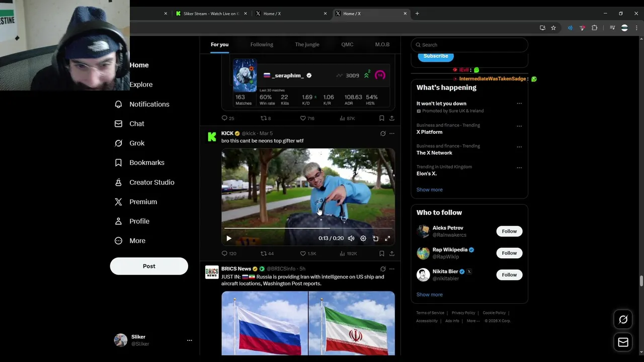644x362 pixels.
Task: Ask Grok about the BRICS News post
Action: [x=383, y=269]
